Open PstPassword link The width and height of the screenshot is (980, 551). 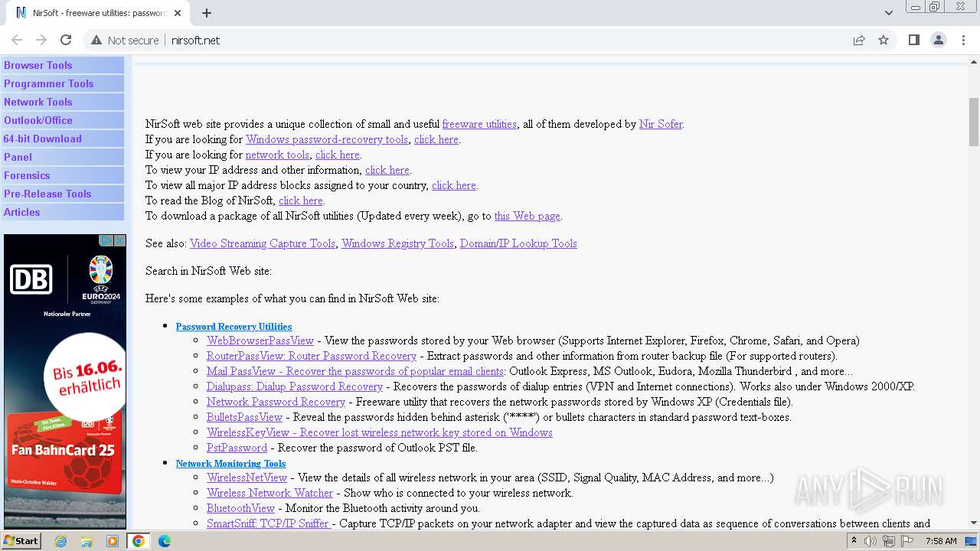pyautogui.click(x=237, y=448)
